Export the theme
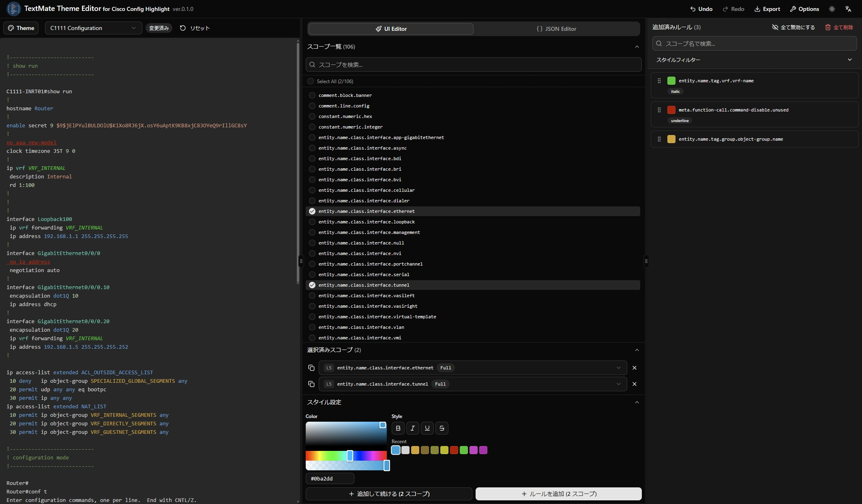Image resolution: width=862 pixels, height=504 pixels. [767, 9]
